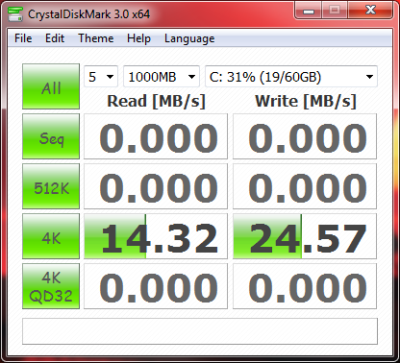The image size is (400, 363).
Task: Click the Read [MB/s] column header
Action: (x=156, y=101)
